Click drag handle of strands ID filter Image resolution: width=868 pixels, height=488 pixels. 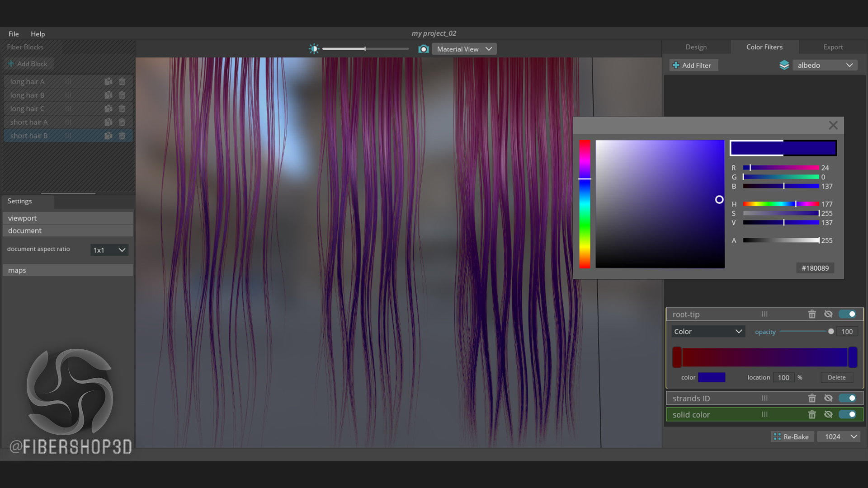pos(764,398)
